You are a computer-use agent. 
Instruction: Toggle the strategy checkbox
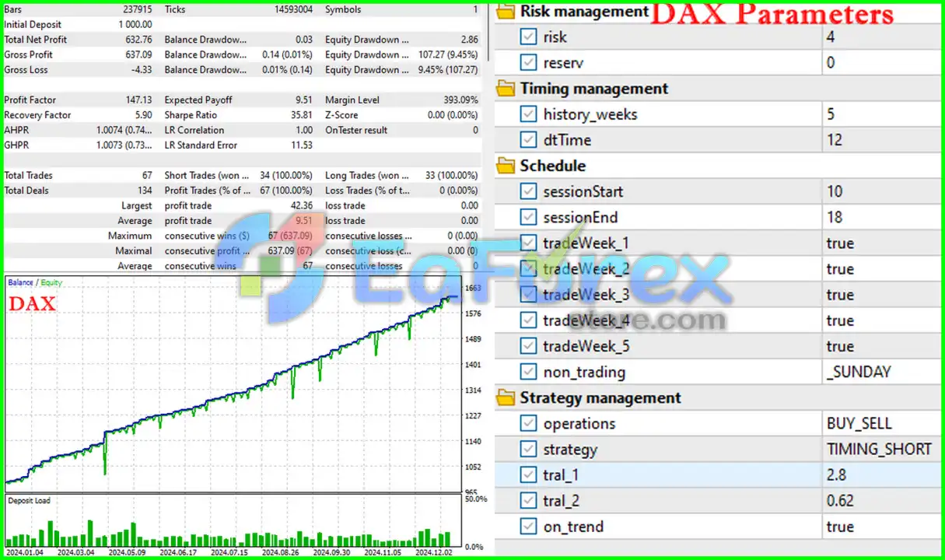point(528,449)
